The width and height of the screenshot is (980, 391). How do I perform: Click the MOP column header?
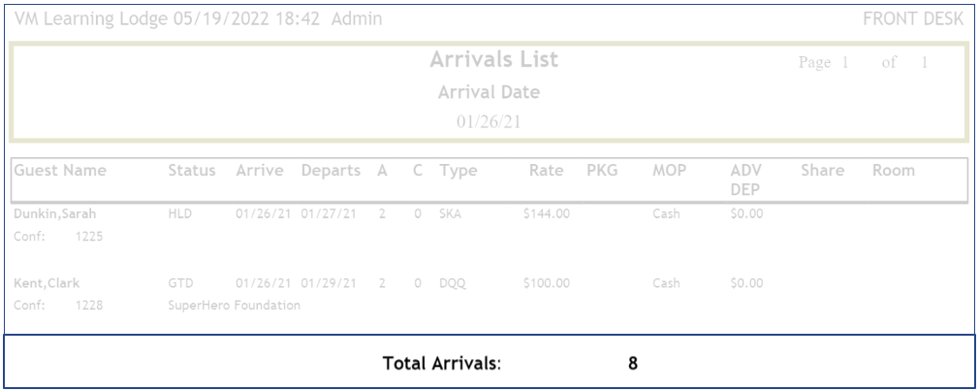pyautogui.click(x=669, y=171)
